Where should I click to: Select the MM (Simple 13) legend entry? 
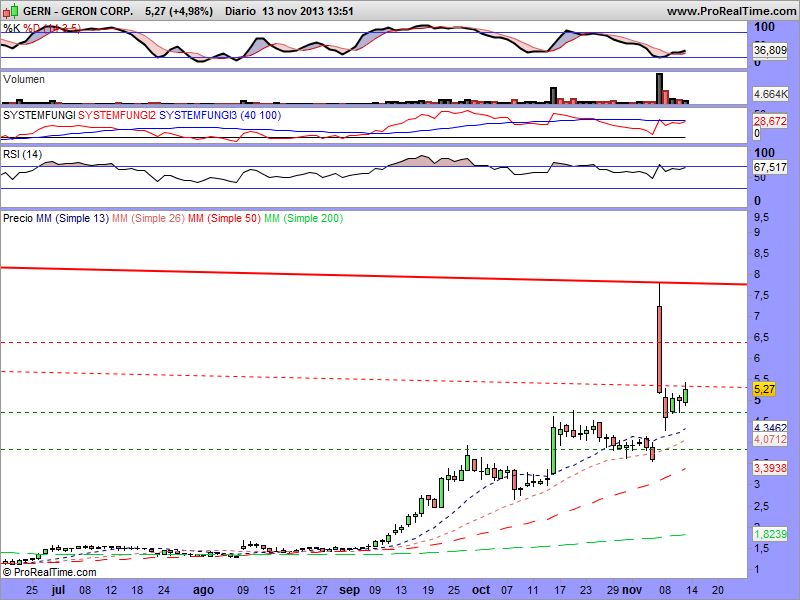pyautogui.click(x=72, y=218)
